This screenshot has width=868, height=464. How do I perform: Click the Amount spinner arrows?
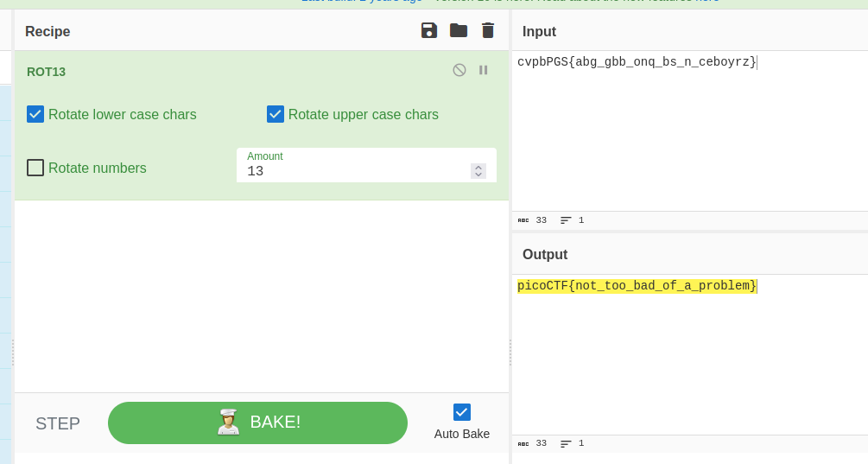pos(478,171)
